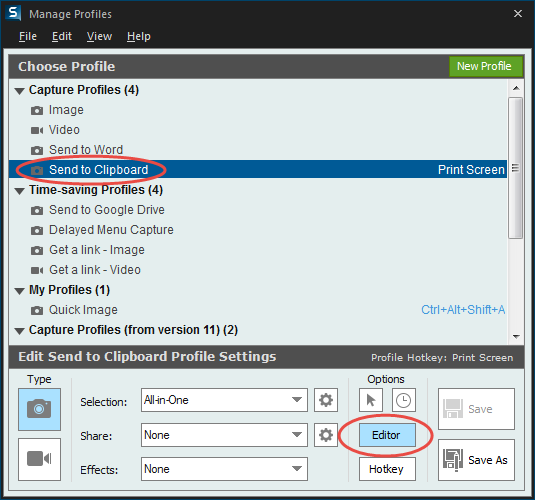Screen dimensions: 535x500
Task: Click the Hotkey button
Action: click(x=387, y=469)
